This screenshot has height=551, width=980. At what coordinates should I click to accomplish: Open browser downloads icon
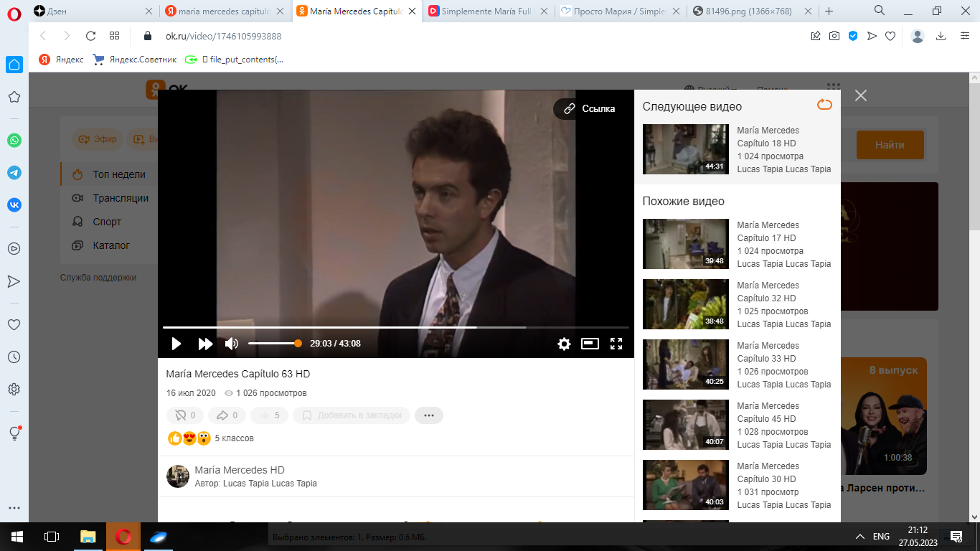(941, 36)
